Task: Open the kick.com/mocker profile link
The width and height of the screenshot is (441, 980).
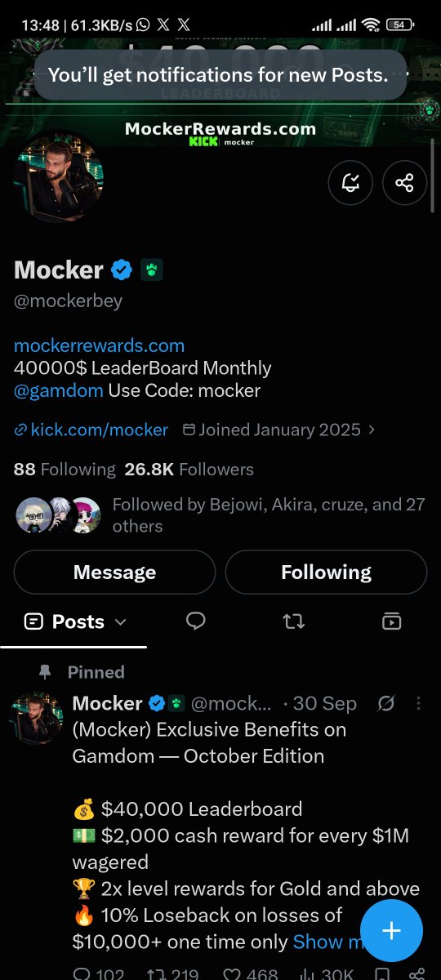Action: click(x=91, y=430)
